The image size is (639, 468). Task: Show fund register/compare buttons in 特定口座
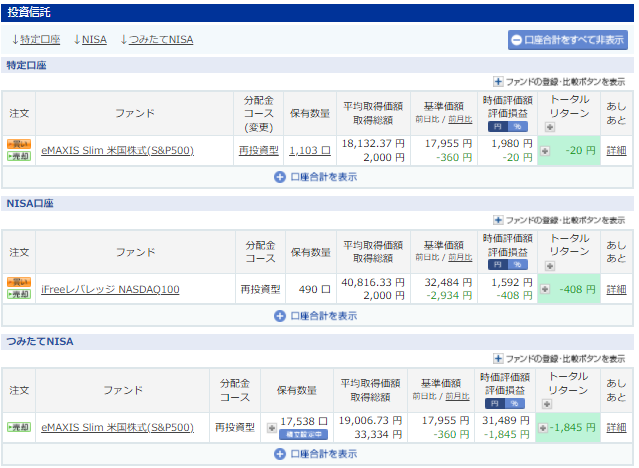coord(559,82)
